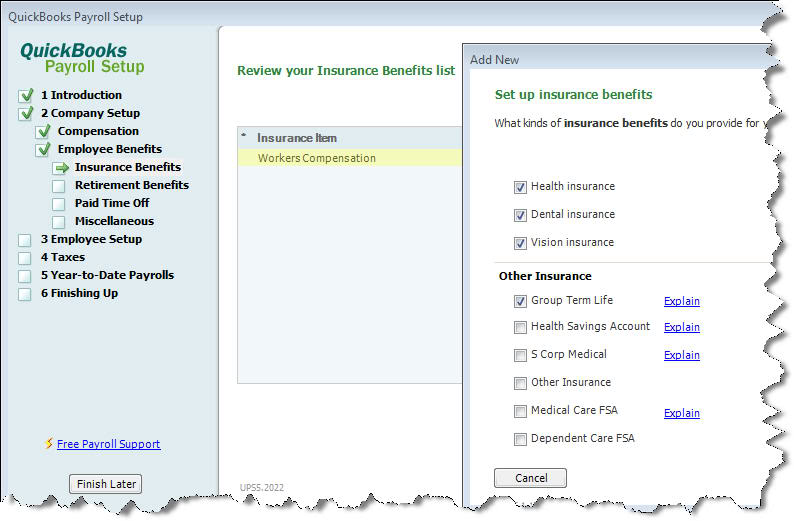Enable the Health Savings Account checkbox
The width and height of the screenshot is (794, 521).
520,327
